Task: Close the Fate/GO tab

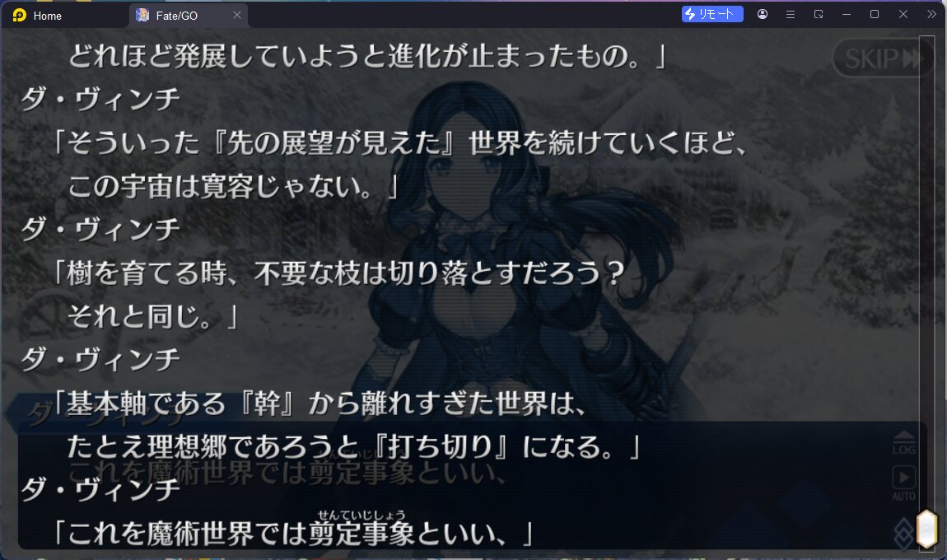Action: (237, 15)
